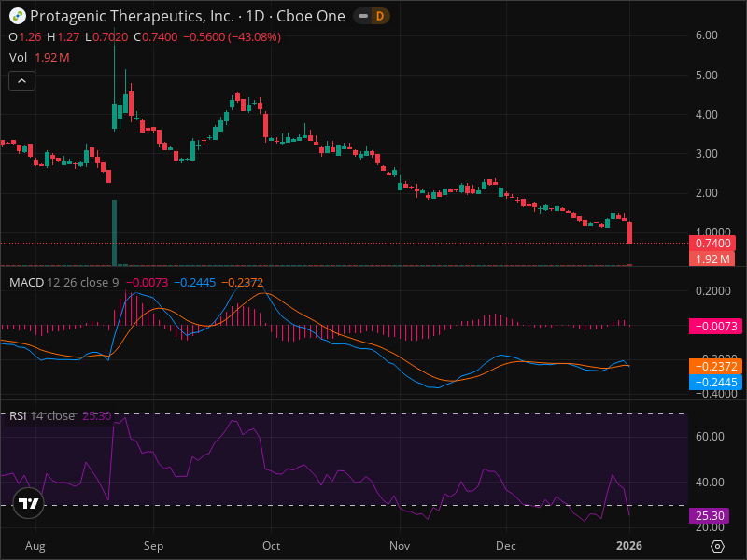Select the Protagenic Therapeutics, Inc. title
Image resolution: width=747 pixels, height=560 pixels.
click(132, 16)
